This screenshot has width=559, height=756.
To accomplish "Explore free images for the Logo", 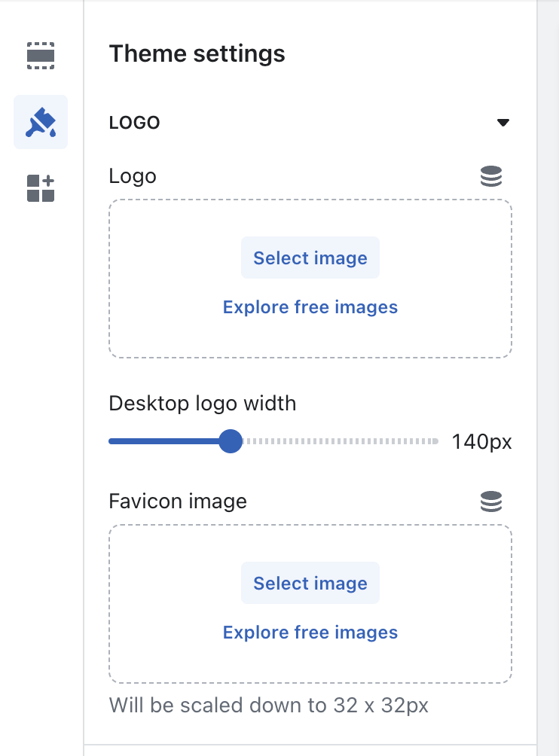I will (310, 307).
